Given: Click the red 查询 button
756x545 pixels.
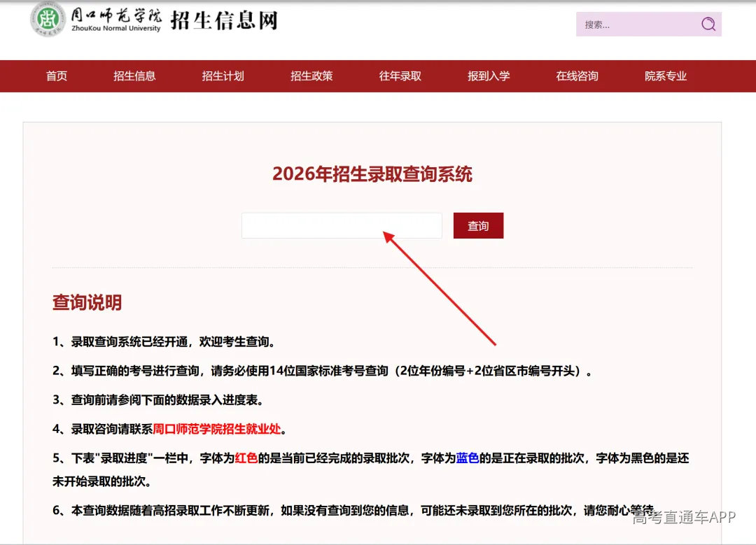Looking at the screenshot, I should 478,225.
